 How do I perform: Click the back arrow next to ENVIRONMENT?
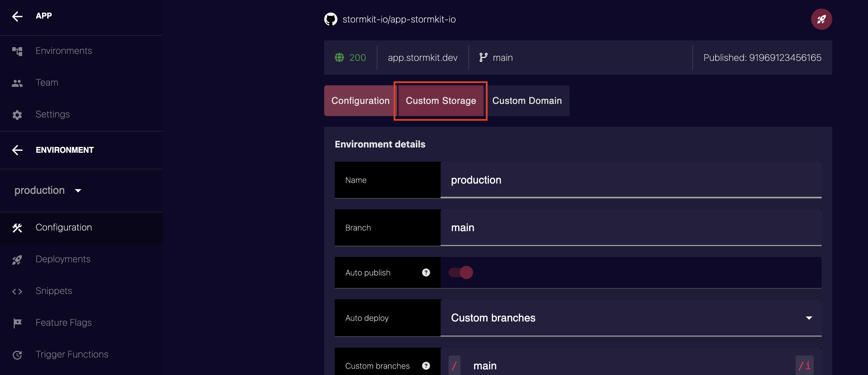point(17,150)
